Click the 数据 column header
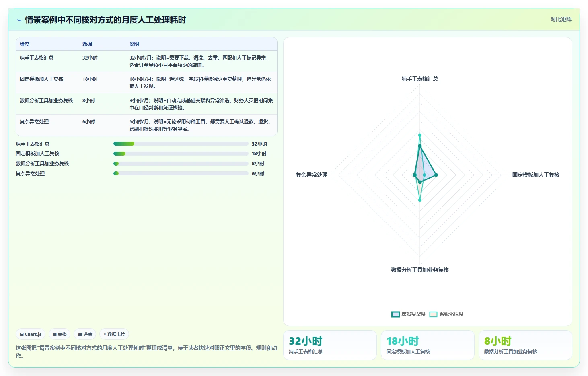The height and width of the screenshot is (376, 588). click(87, 44)
